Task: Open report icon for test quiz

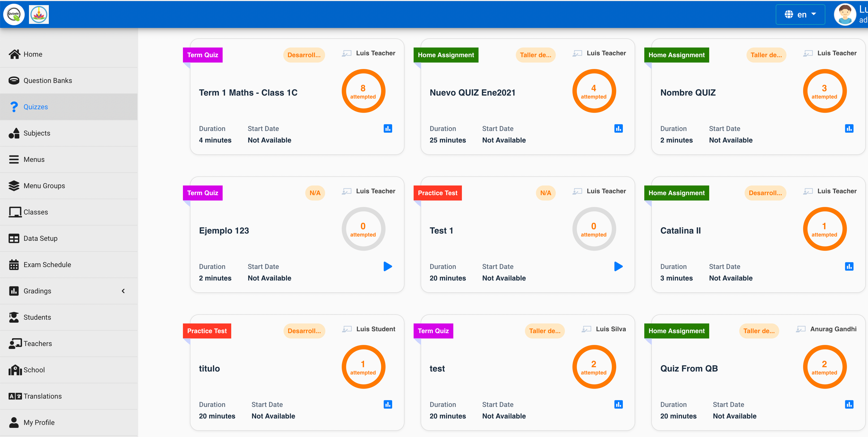Action: pos(618,404)
